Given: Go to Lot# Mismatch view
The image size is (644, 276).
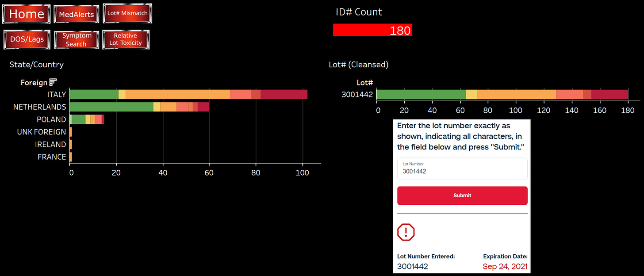Looking at the screenshot, I should pyautogui.click(x=127, y=13).
